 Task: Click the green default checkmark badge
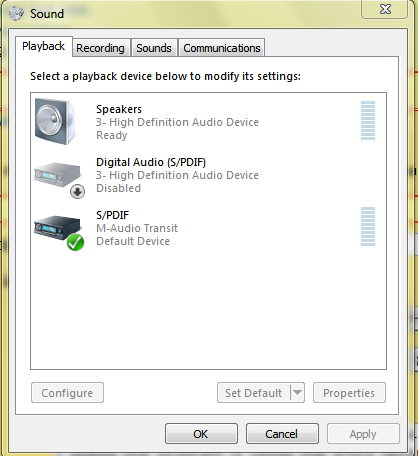(x=75, y=242)
